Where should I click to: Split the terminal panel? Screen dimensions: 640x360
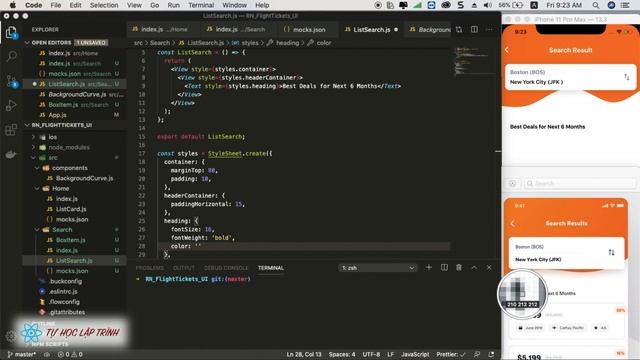click(x=444, y=267)
